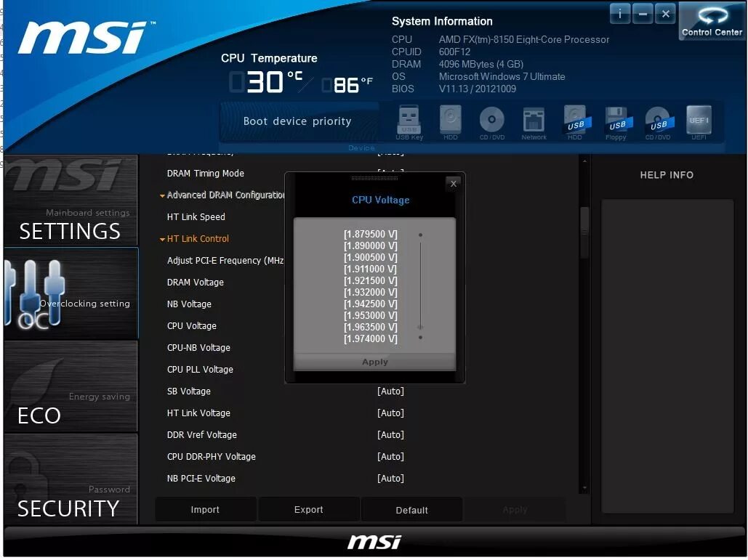
Task: Open SB Voltage [Auto] value
Action: (390, 391)
